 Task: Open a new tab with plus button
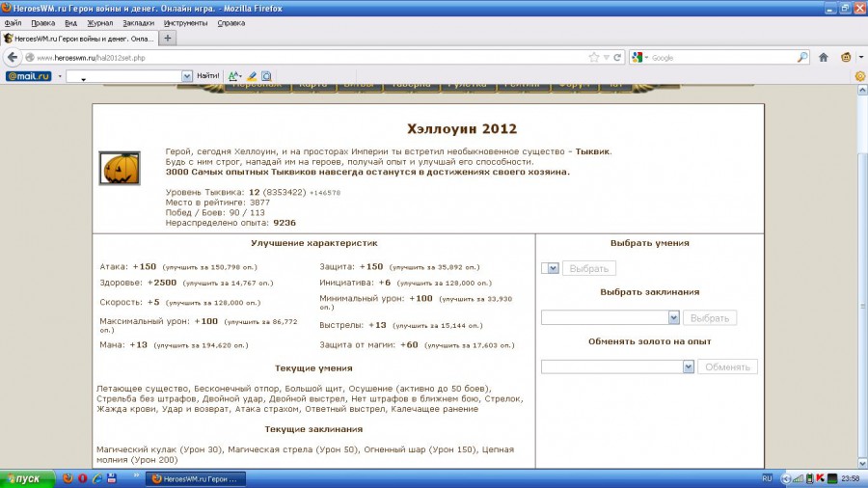click(168, 38)
